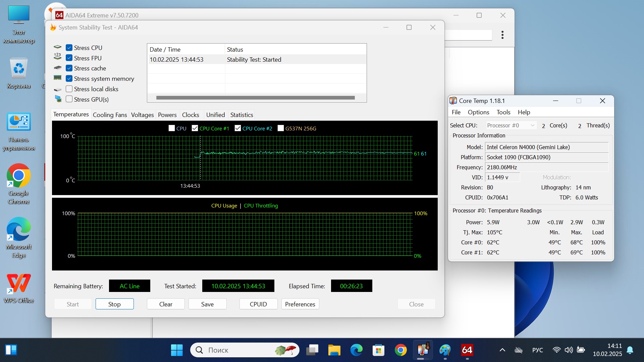
Task: Stop the stability test
Action: pyautogui.click(x=114, y=304)
